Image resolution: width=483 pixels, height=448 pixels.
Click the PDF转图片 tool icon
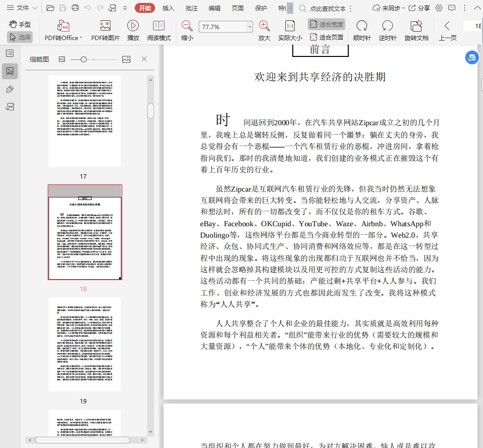(105, 26)
